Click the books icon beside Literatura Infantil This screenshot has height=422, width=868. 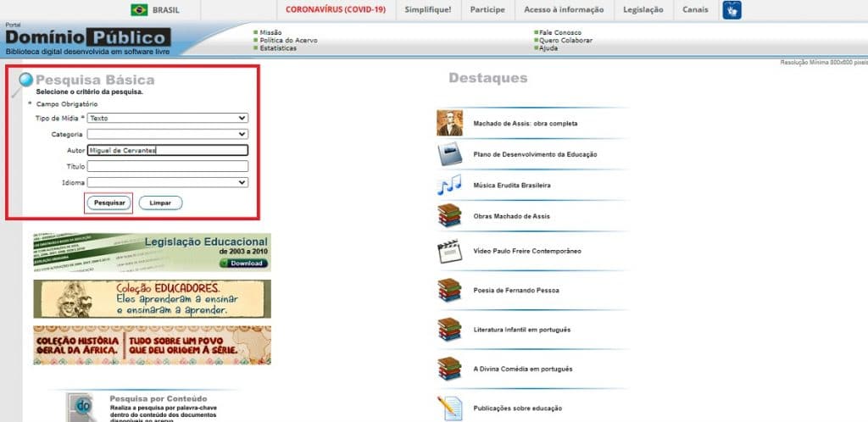point(449,329)
